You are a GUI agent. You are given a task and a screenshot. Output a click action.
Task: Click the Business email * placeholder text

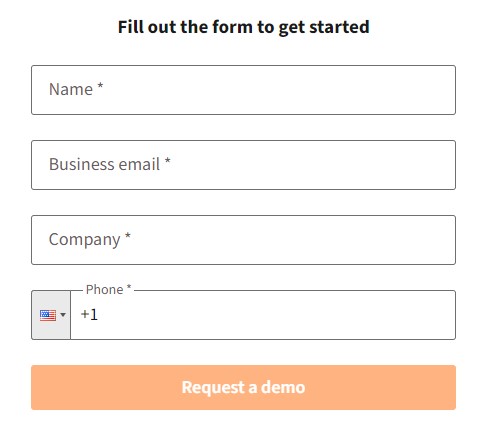click(x=110, y=164)
